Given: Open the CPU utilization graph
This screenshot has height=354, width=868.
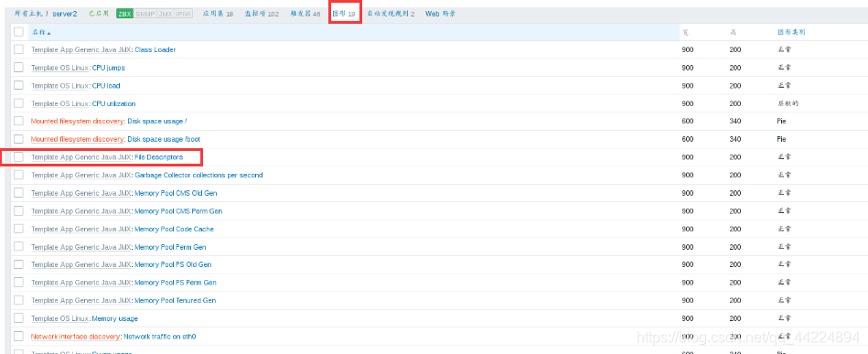Looking at the screenshot, I should pyautogui.click(x=113, y=103).
